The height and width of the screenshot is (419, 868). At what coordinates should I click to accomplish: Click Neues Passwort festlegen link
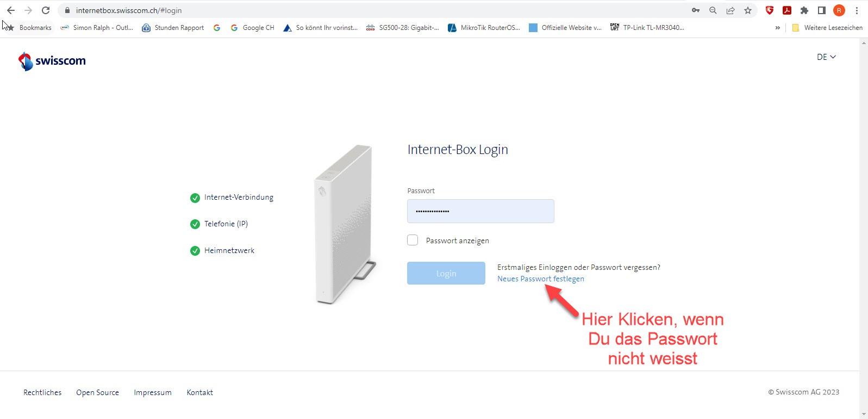tap(541, 279)
